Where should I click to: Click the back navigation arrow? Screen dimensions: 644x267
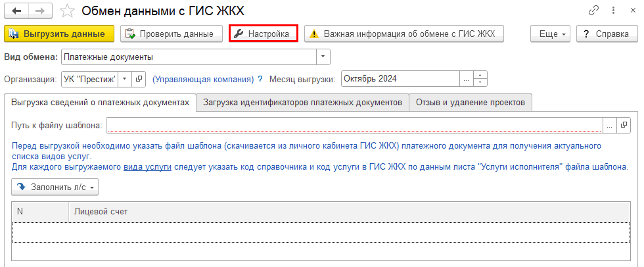point(16,11)
